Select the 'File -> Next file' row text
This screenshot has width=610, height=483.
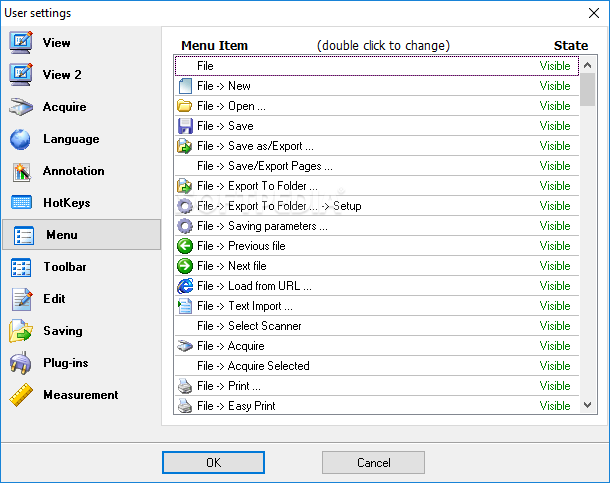pos(231,266)
